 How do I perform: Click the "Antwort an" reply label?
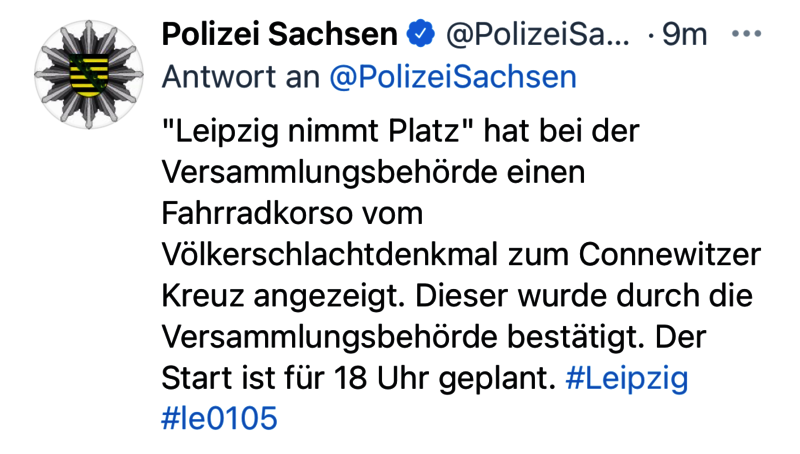click(x=240, y=77)
